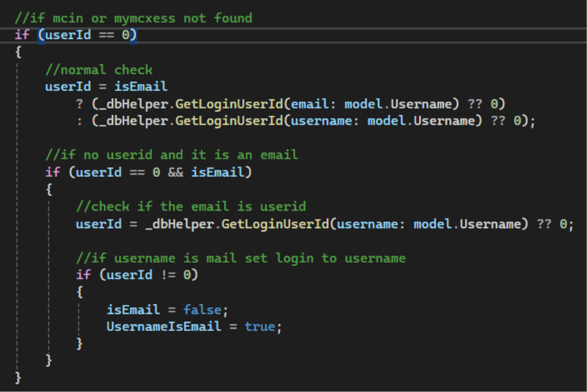Click the "UsernameIsEmail" variable
The image size is (587, 392).
click(x=163, y=326)
